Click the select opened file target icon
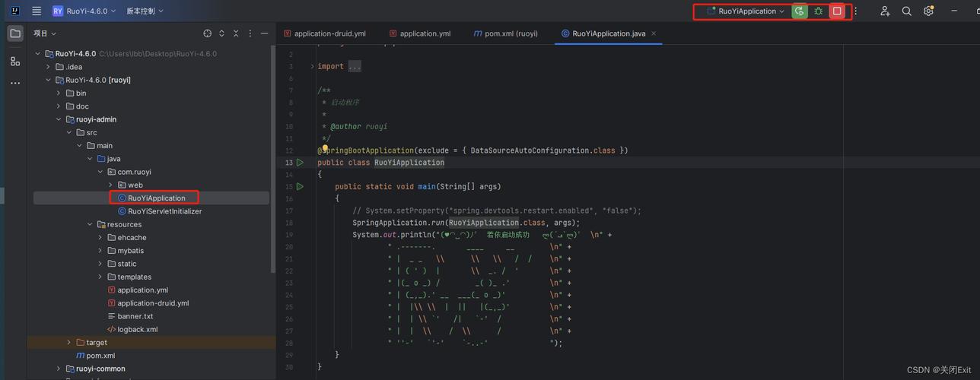Screen dimensions: 980x380 pyautogui.click(x=207, y=33)
